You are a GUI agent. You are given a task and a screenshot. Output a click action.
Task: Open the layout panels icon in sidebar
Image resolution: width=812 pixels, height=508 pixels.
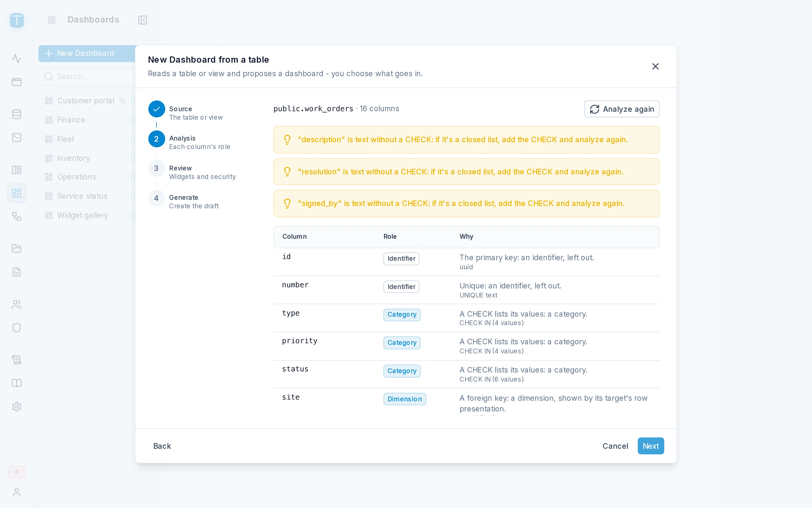coord(16,170)
